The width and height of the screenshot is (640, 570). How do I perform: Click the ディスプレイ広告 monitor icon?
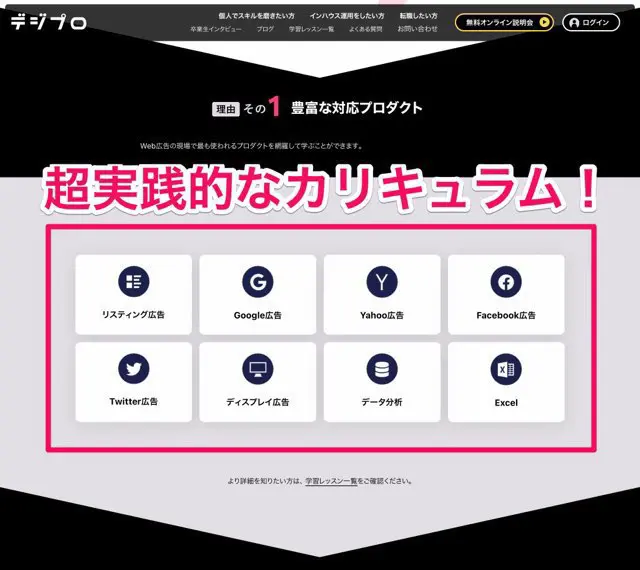point(258,369)
